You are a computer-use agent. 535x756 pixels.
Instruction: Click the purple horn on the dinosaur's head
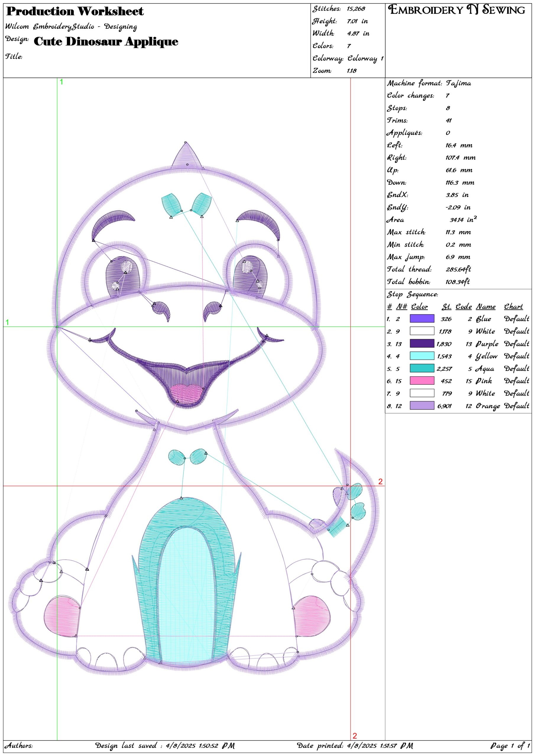pos(186,155)
